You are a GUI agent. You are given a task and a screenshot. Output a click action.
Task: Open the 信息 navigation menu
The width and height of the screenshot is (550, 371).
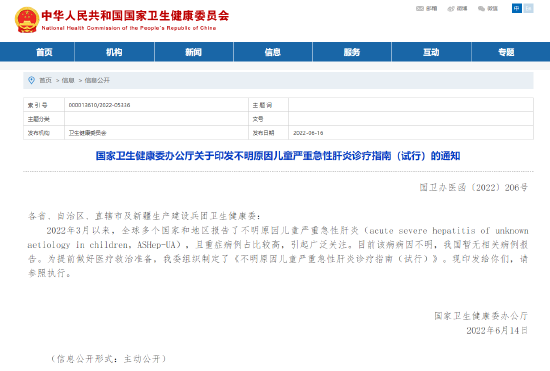click(x=273, y=52)
